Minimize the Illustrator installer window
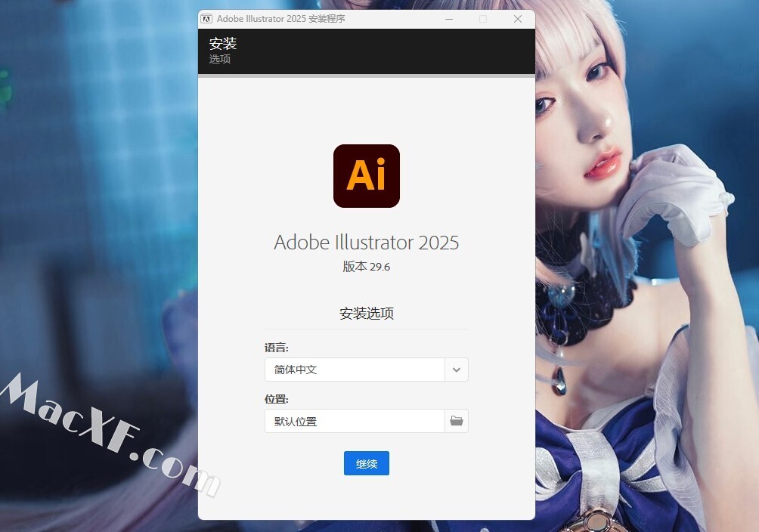Image resolution: width=759 pixels, height=532 pixels. click(449, 19)
